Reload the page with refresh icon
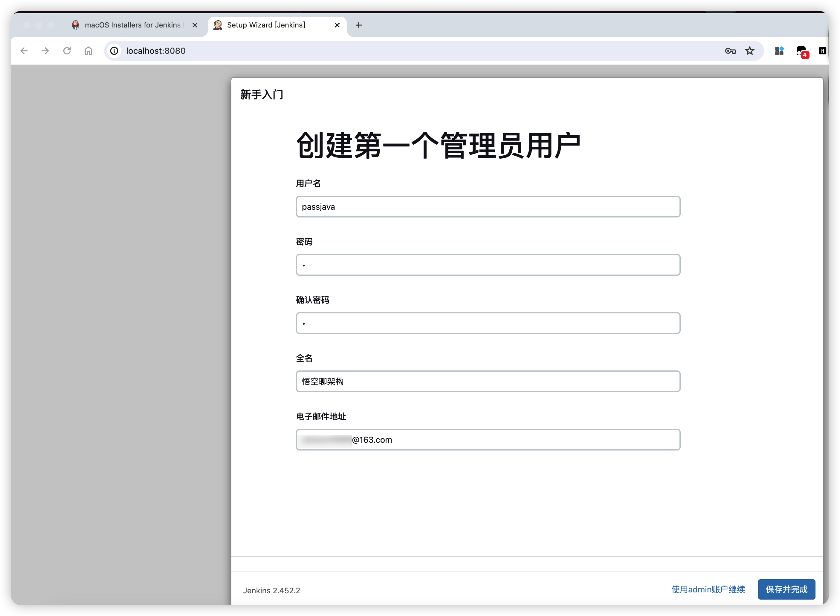The height and width of the screenshot is (616, 840). click(67, 51)
